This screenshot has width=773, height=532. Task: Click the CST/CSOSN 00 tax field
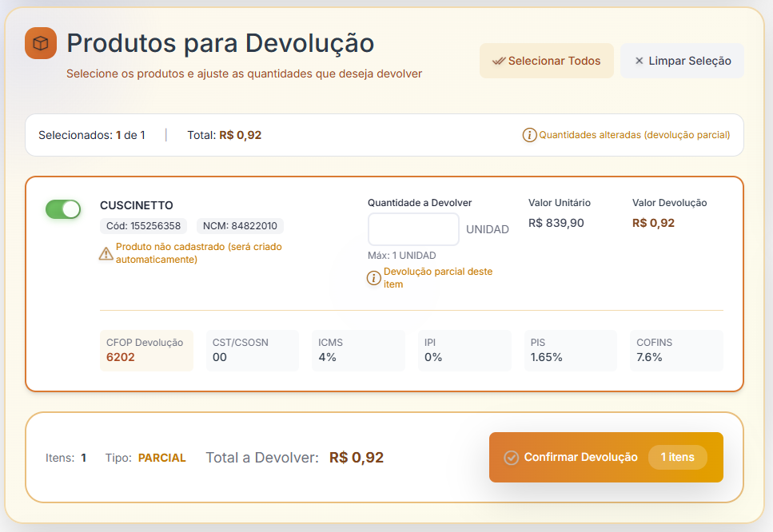pyautogui.click(x=252, y=349)
